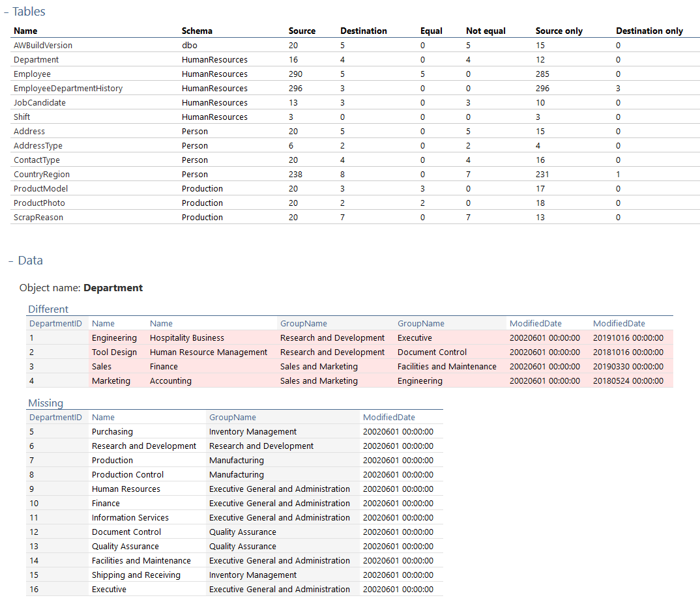Click Source only value 285 for Employee
700x600 pixels.
point(542,74)
